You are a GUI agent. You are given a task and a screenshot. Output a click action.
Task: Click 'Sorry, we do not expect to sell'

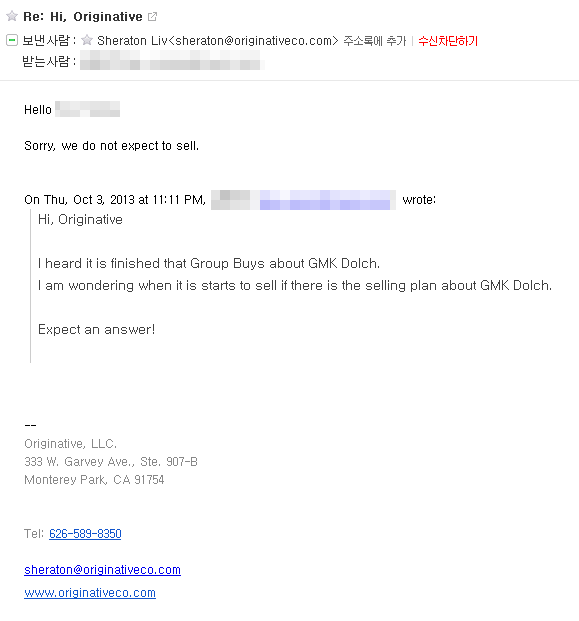111,146
